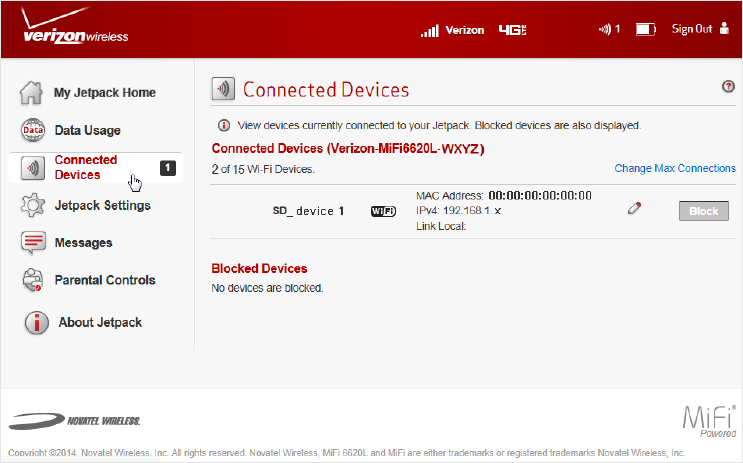Image resolution: width=743 pixels, height=463 pixels.
Task: Click the Jetpack Settings gear icon
Action: [x=33, y=206]
